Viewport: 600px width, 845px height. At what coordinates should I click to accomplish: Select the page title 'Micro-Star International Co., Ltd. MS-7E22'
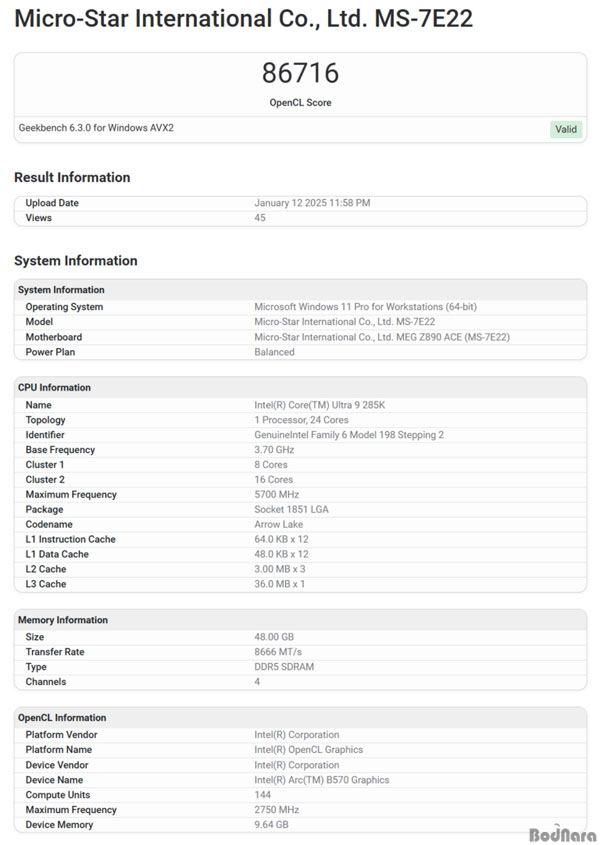(x=244, y=18)
